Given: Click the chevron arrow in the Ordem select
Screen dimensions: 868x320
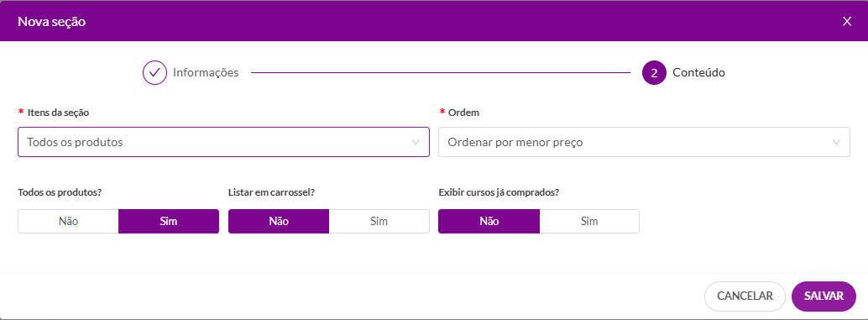Looking at the screenshot, I should [836, 142].
